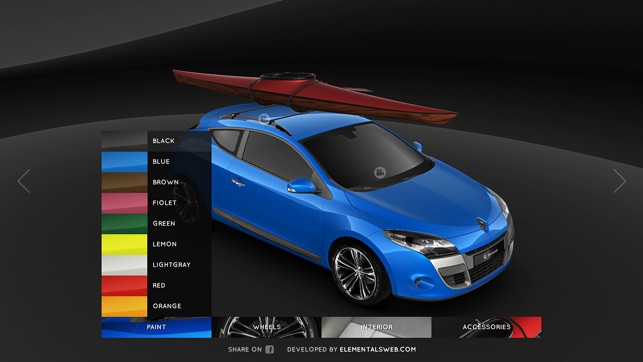Select the Blue paint swatch
The width and height of the screenshot is (643, 362).
pos(124,162)
